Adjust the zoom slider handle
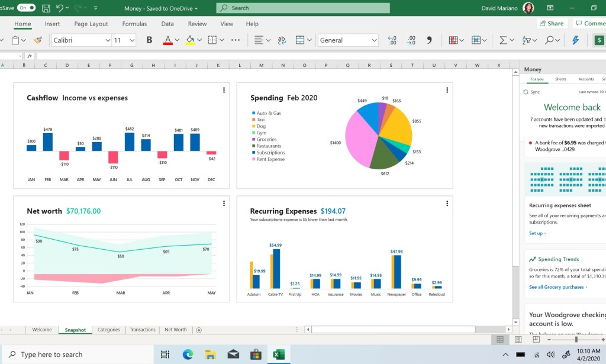Viewport: 606px width, 364px height. point(576,339)
